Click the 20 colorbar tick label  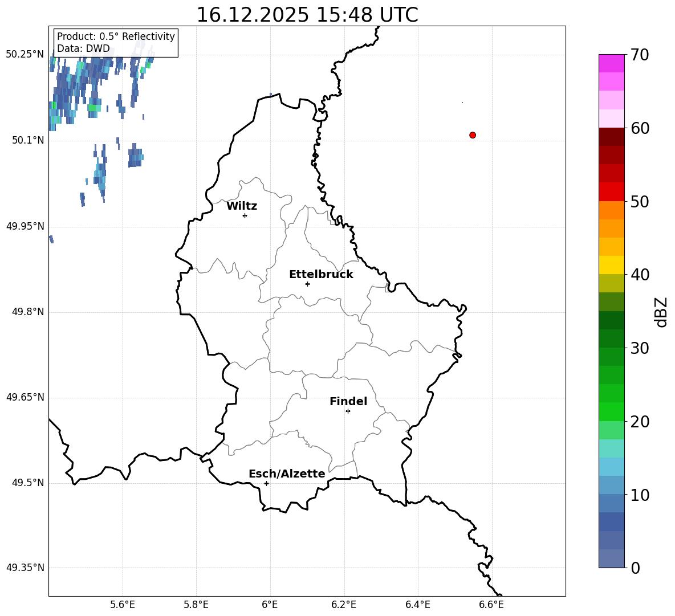tap(640, 422)
